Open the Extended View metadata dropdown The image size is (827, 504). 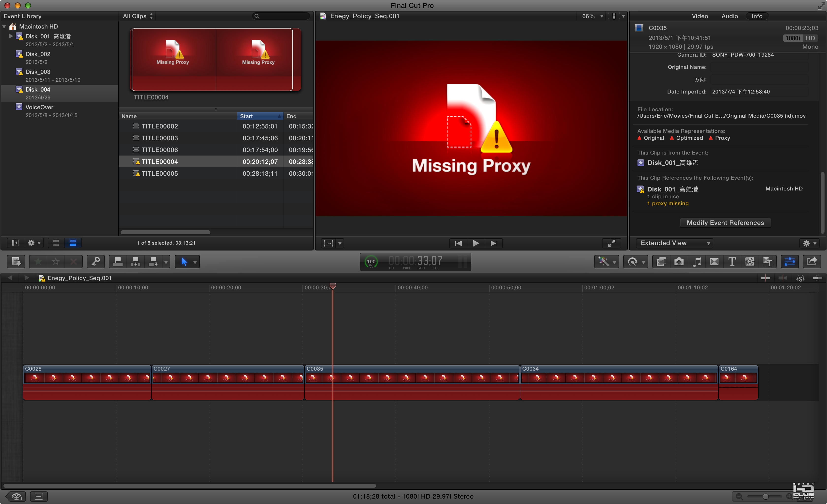[674, 243]
